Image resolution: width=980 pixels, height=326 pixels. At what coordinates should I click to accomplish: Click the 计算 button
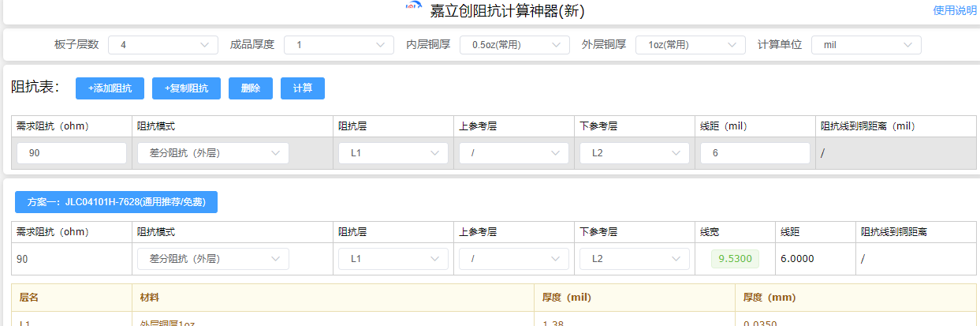[303, 88]
